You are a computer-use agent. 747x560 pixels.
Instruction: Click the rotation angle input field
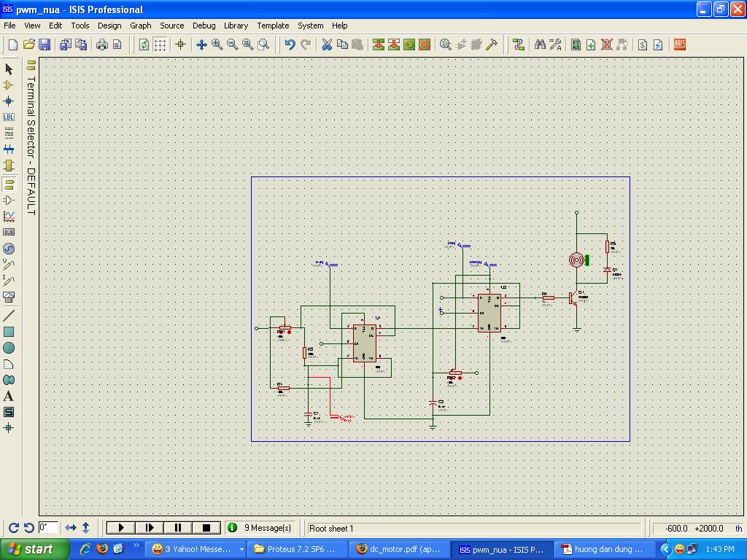coord(48,527)
